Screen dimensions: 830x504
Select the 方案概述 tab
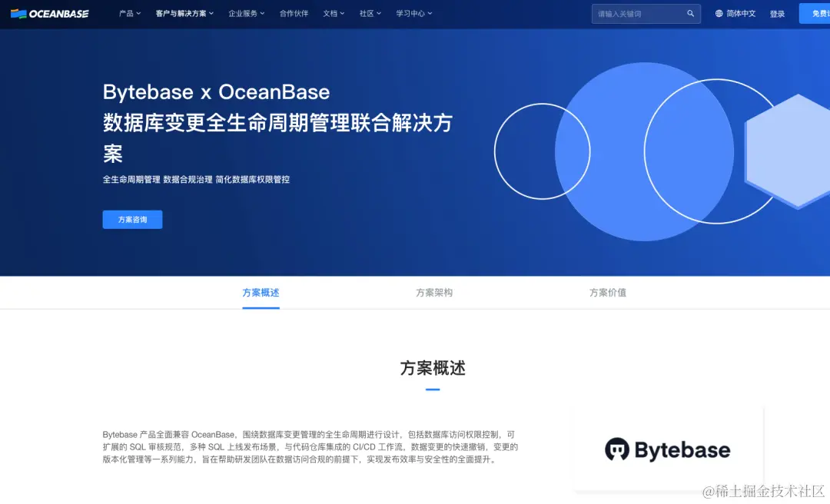point(261,293)
